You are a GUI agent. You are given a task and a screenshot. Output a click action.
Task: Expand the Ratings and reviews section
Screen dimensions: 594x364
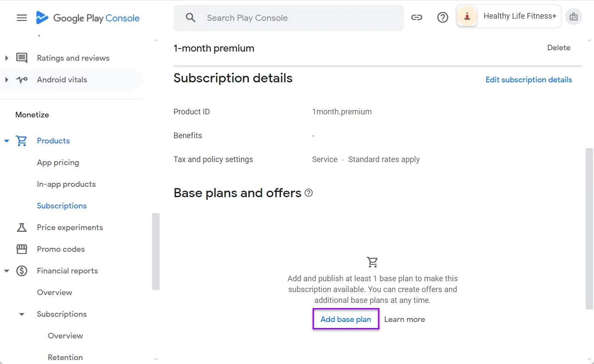7,58
